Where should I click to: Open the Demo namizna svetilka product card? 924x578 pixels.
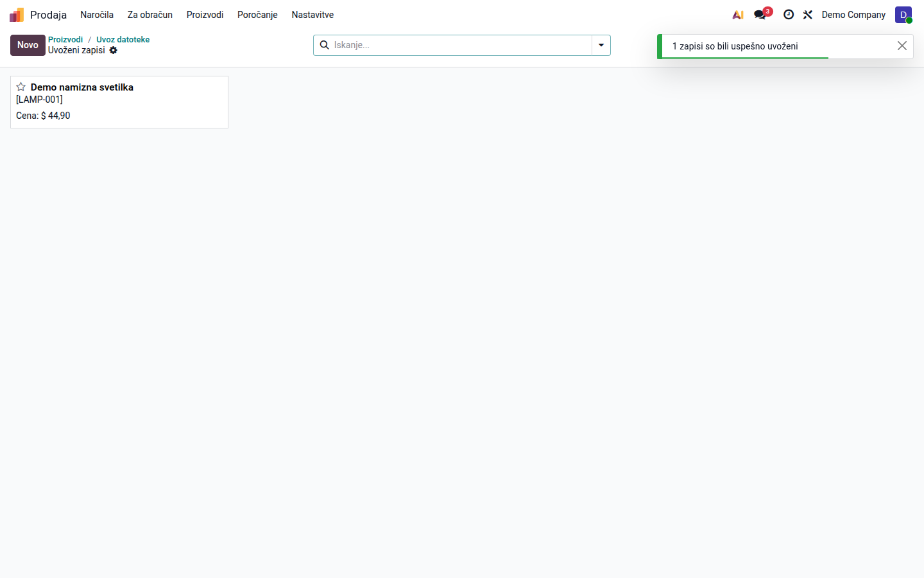point(119,102)
